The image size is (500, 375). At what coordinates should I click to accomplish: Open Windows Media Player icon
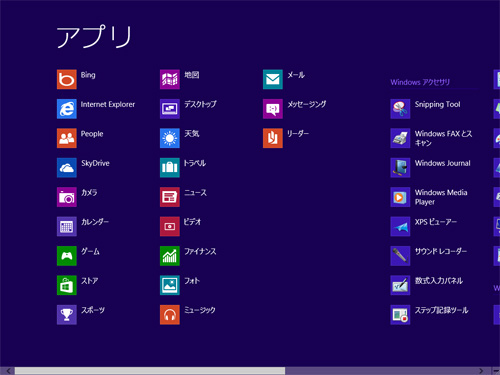(x=400, y=197)
